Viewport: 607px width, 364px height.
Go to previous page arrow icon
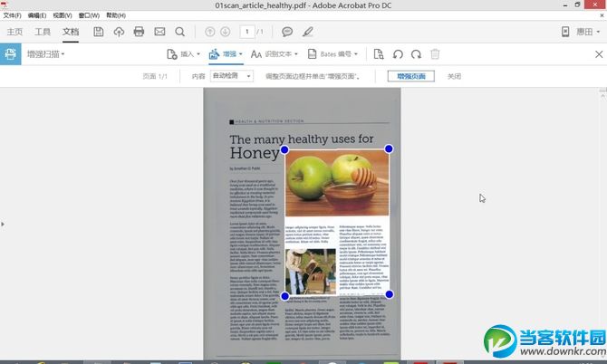click(x=210, y=32)
